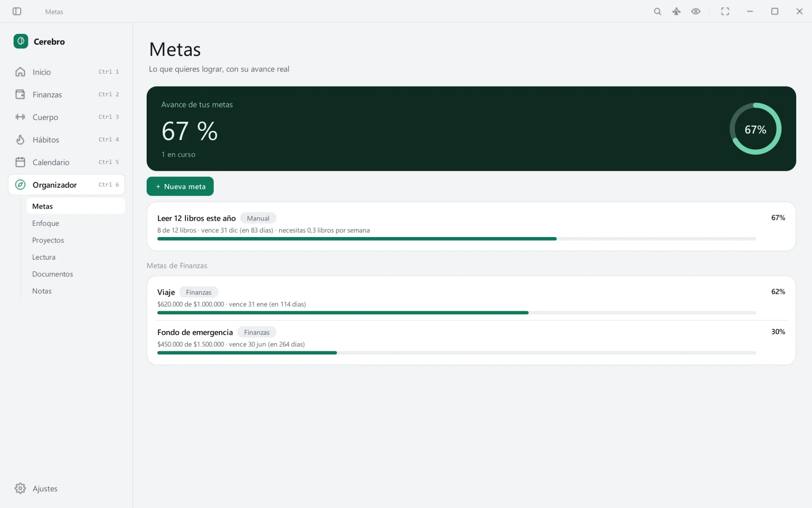Viewport: 812px width, 508px height.
Task: Open the 'Leer 12 libros este año' goal
Action: [471, 226]
